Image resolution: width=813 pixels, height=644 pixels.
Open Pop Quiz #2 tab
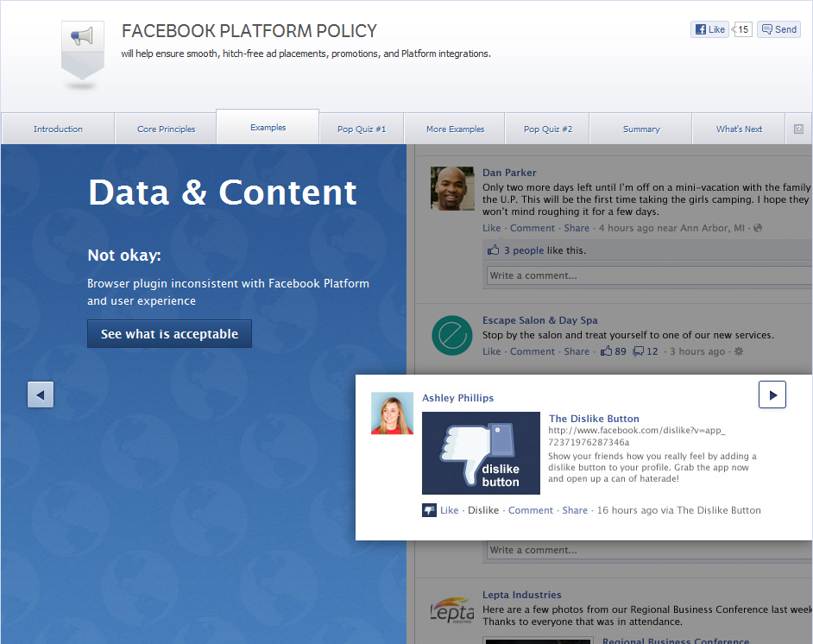tap(547, 129)
